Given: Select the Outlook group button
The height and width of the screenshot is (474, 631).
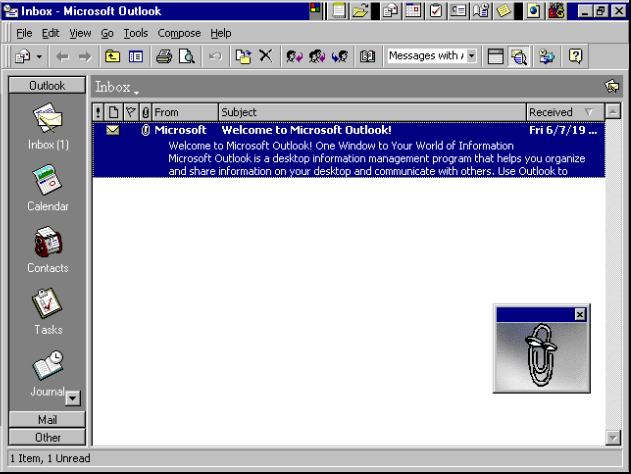Looking at the screenshot, I should point(47,85).
